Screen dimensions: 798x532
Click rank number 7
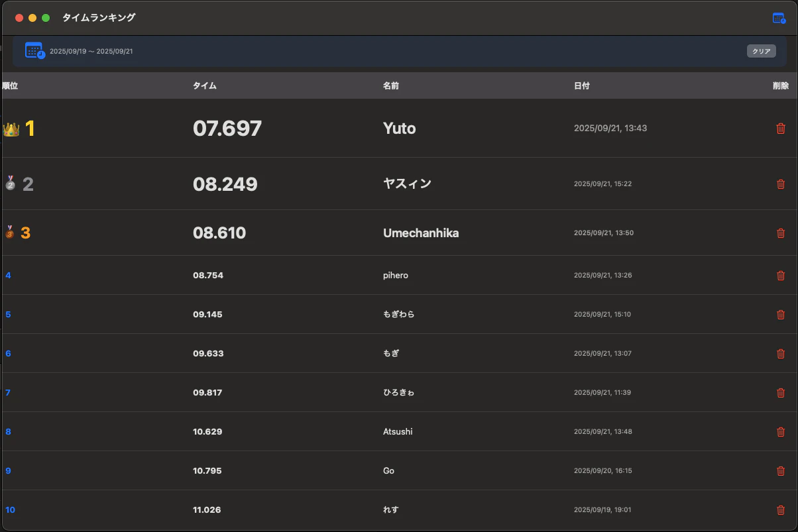[x=8, y=393]
